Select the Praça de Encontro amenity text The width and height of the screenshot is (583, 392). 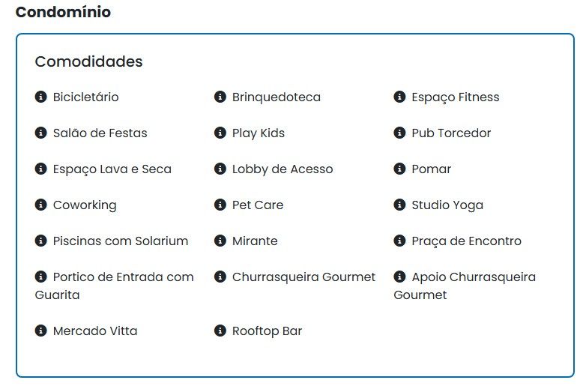[466, 241]
